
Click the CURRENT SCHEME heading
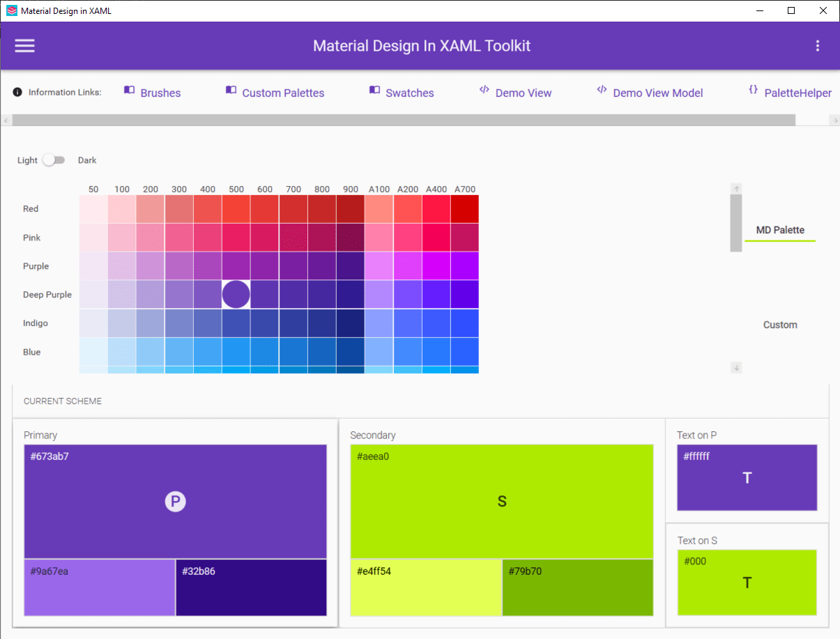tap(63, 401)
